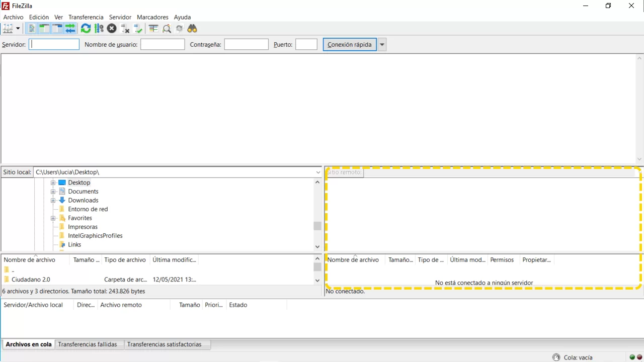Select the Desktop folder in tree
Screen dimensions: 644x362
[79, 183]
